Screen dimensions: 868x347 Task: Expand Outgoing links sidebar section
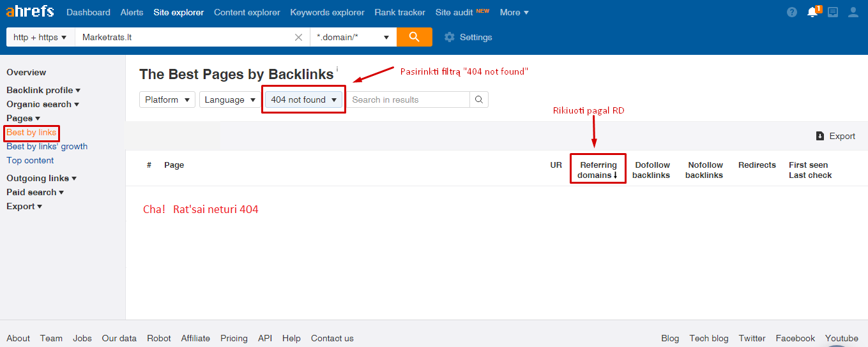coord(42,178)
